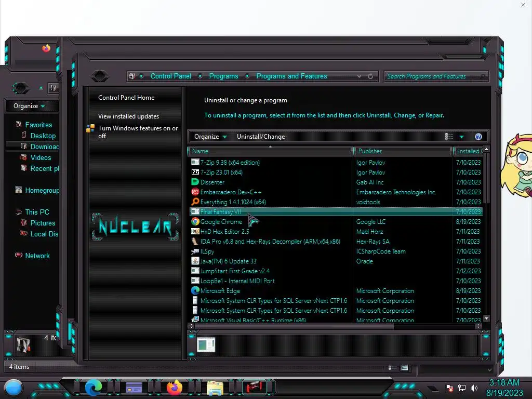The height and width of the screenshot is (399, 532).
Task: Click the Hex-Rays SA publisher cell
Action: 373,241
